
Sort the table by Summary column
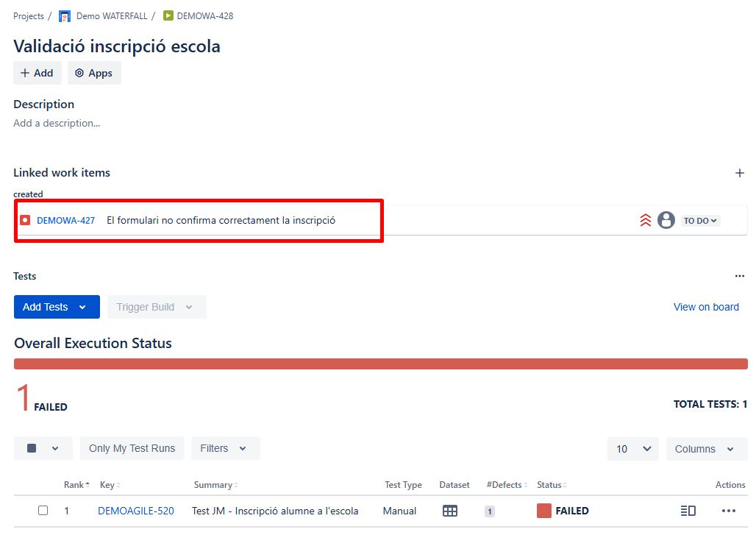click(216, 485)
